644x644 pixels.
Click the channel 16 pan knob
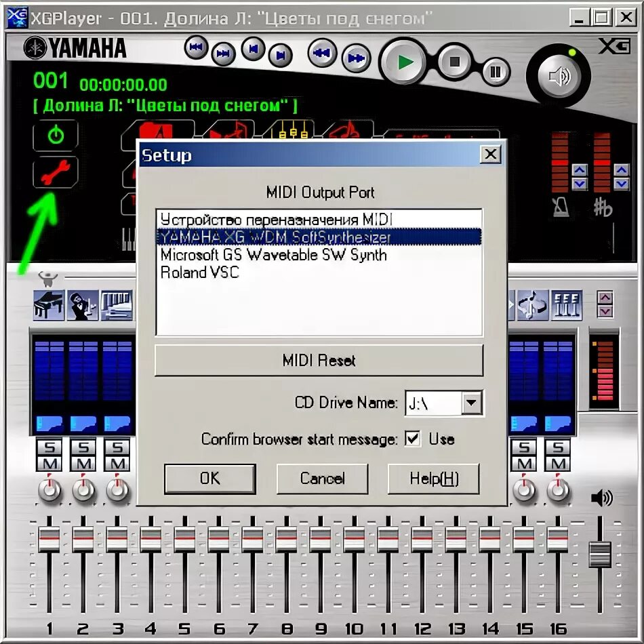point(558,489)
